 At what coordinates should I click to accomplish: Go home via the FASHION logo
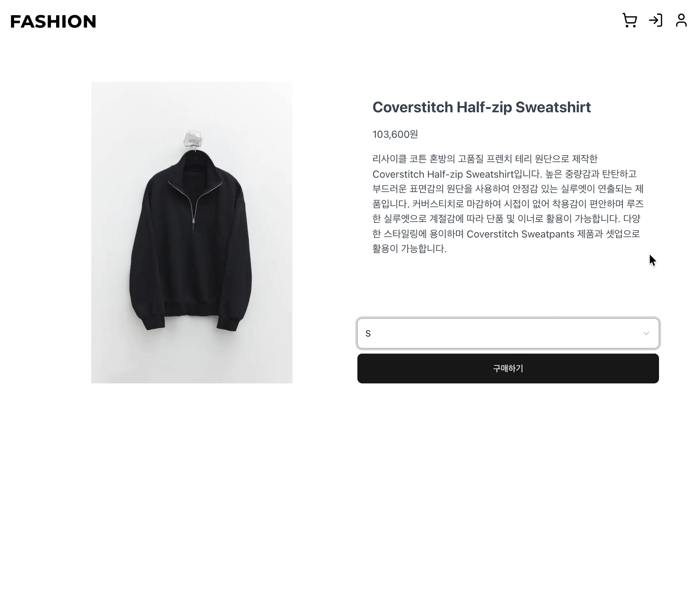click(53, 21)
